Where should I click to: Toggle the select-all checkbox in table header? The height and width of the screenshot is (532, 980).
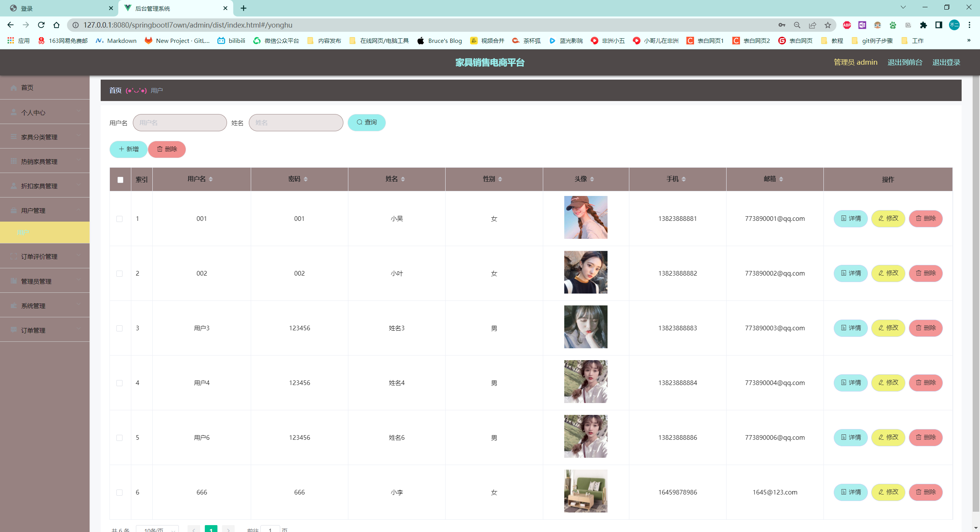click(120, 180)
